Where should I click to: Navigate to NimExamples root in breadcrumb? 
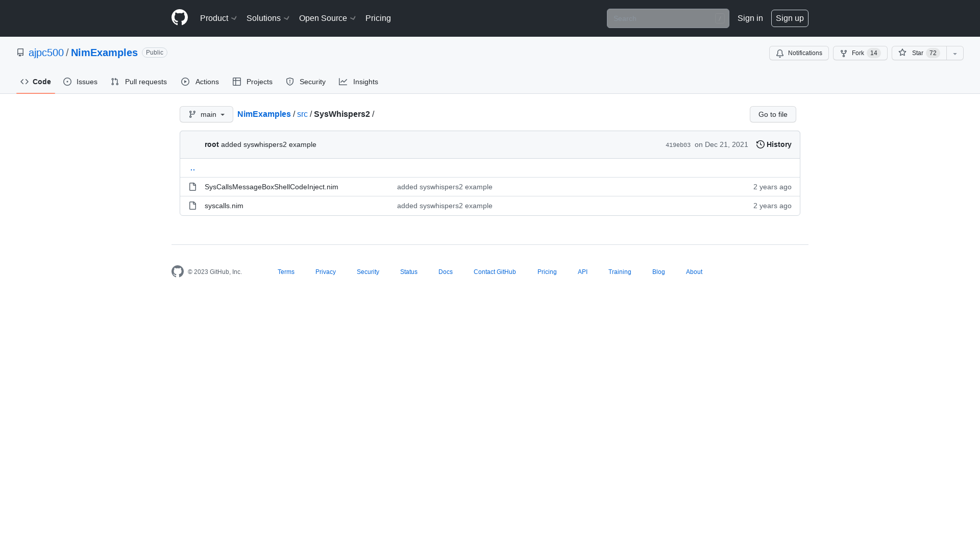pos(264,114)
